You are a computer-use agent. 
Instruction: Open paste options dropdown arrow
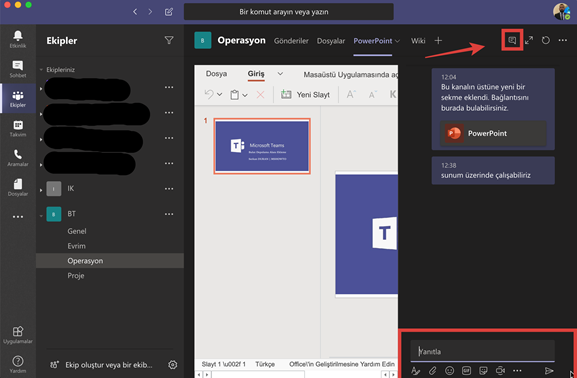[245, 95]
